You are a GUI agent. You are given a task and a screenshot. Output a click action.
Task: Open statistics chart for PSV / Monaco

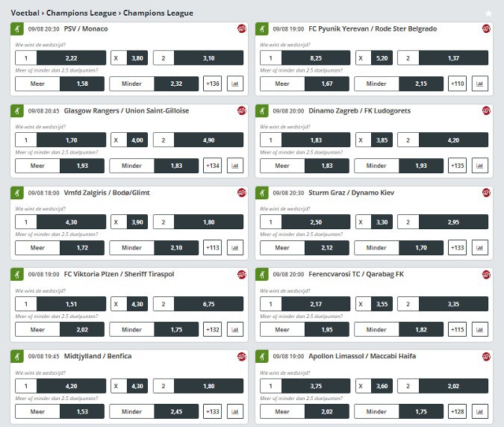click(x=235, y=84)
